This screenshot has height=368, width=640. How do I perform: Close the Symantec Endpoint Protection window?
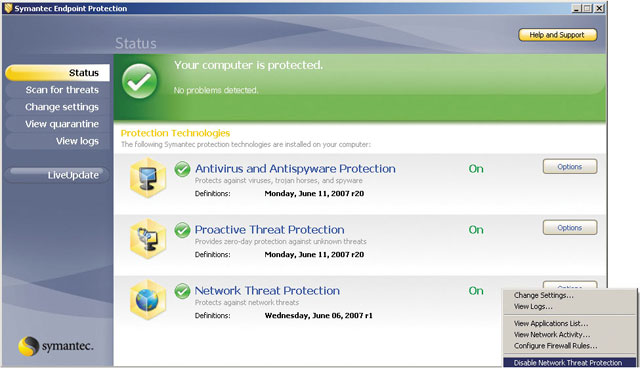[x=599, y=8]
